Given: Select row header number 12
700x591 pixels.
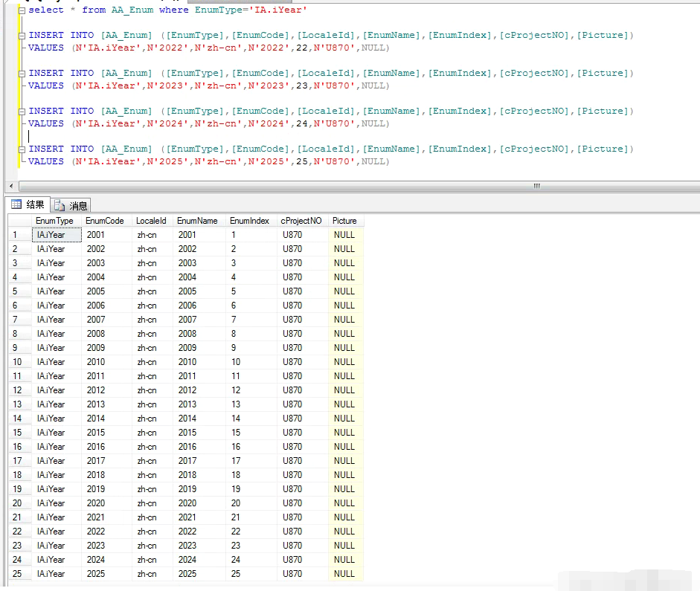Looking at the screenshot, I should [20, 390].
